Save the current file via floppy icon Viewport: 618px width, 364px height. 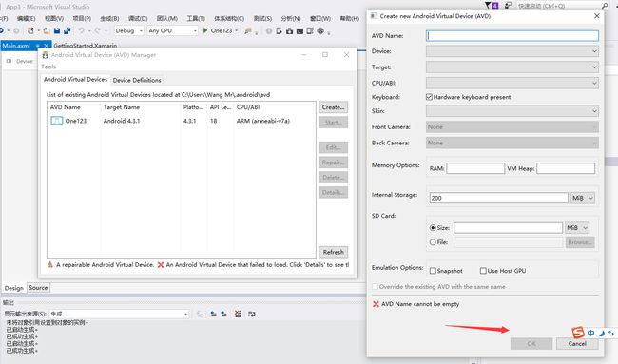coord(57,30)
